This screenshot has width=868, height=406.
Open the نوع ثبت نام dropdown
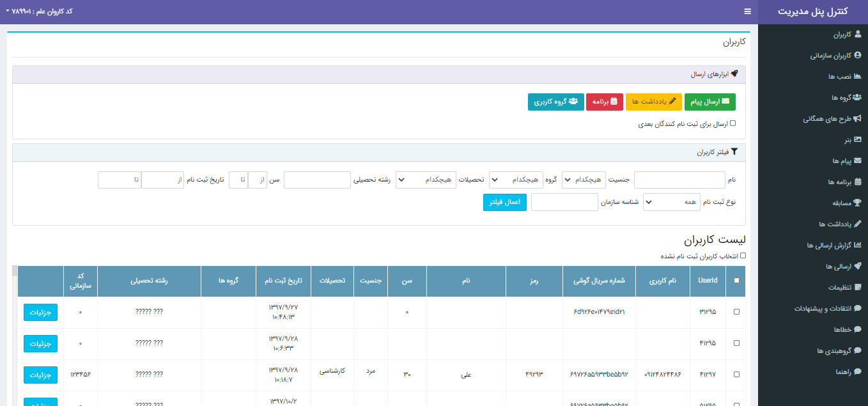click(x=671, y=202)
